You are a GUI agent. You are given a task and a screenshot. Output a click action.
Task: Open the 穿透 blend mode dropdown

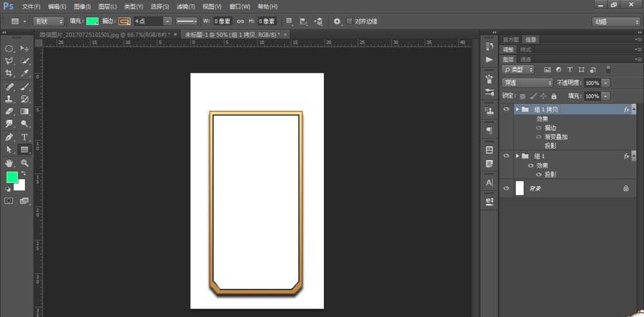point(527,83)
